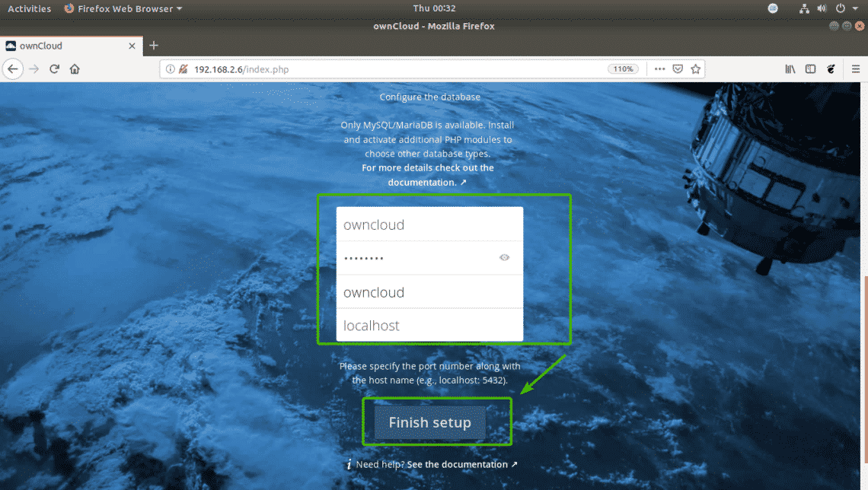The height and width of the screenshot is (490, 868).
Task: Show site information icon in address bar
Action: click(171, 69)
